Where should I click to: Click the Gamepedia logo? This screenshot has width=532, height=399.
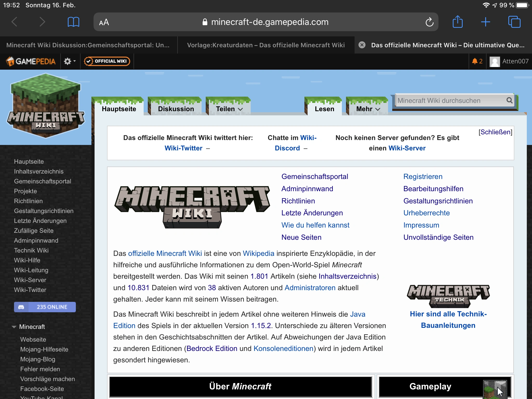31,61
